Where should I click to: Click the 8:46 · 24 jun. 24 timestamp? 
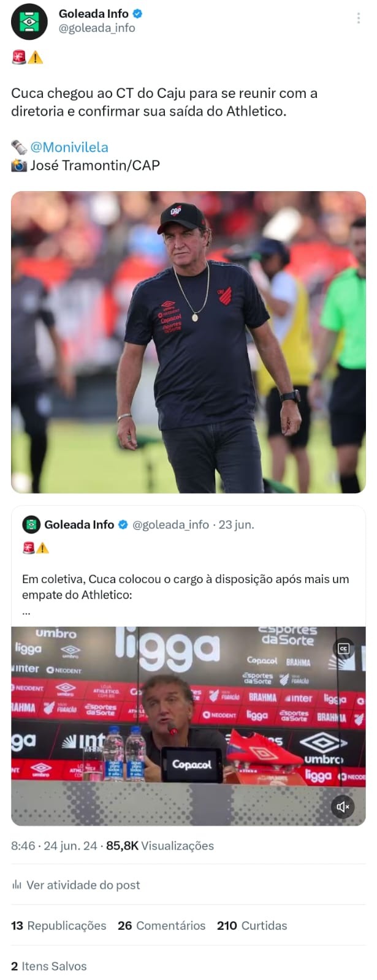pos(54,846)
